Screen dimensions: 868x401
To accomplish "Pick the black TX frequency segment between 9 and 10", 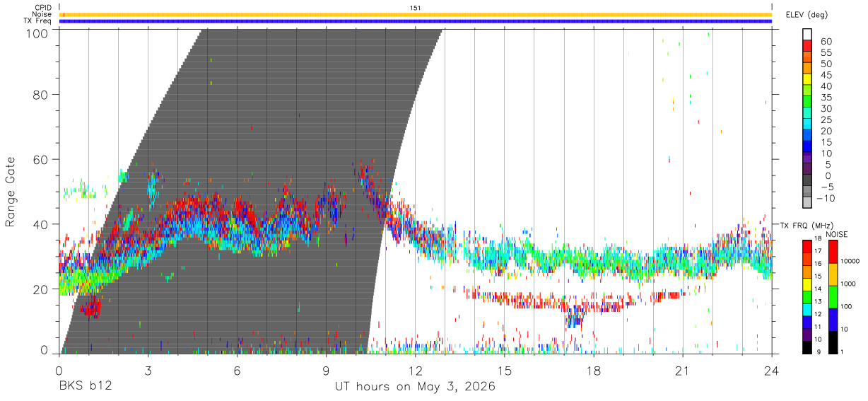I will click(807, 347).
